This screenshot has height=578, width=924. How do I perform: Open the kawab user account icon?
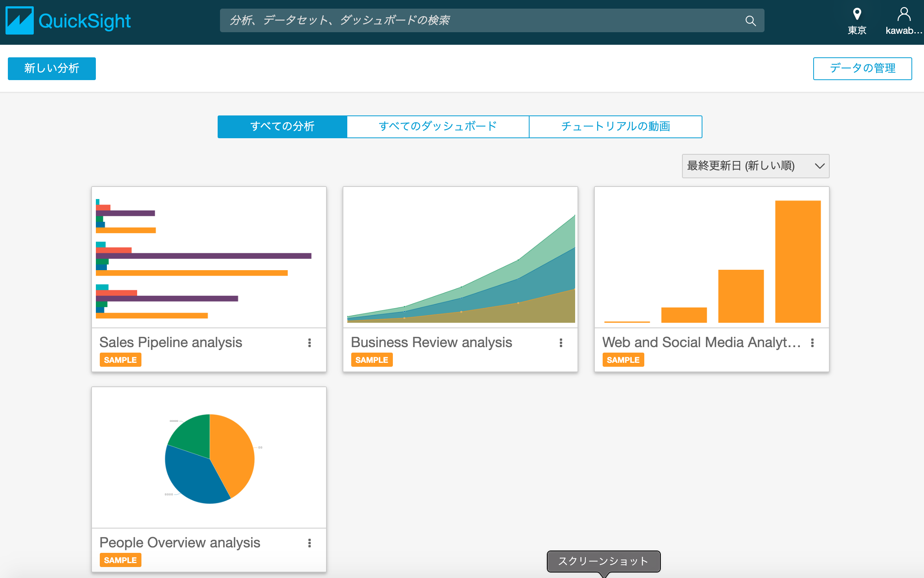point(904,14)
